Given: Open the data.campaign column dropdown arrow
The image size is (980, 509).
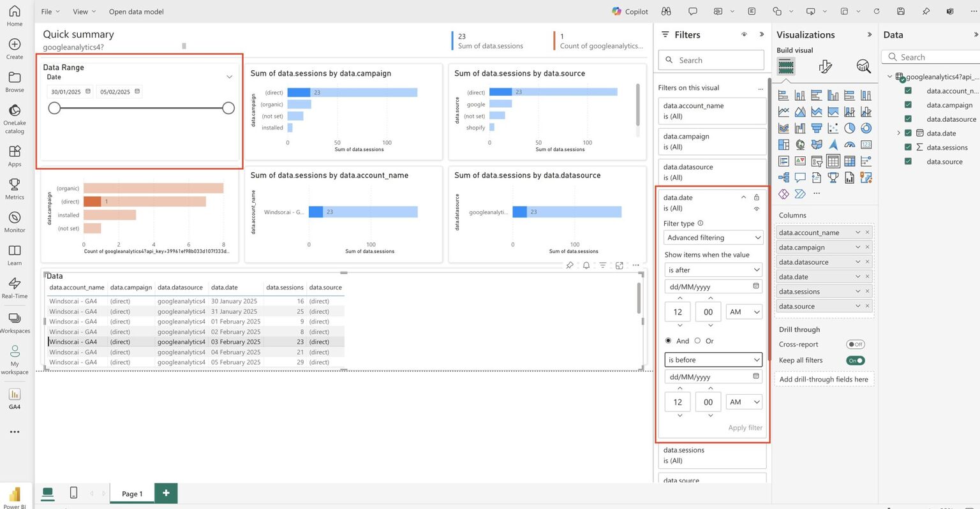Looking at the screenshot, I should (x=857, y=247).
